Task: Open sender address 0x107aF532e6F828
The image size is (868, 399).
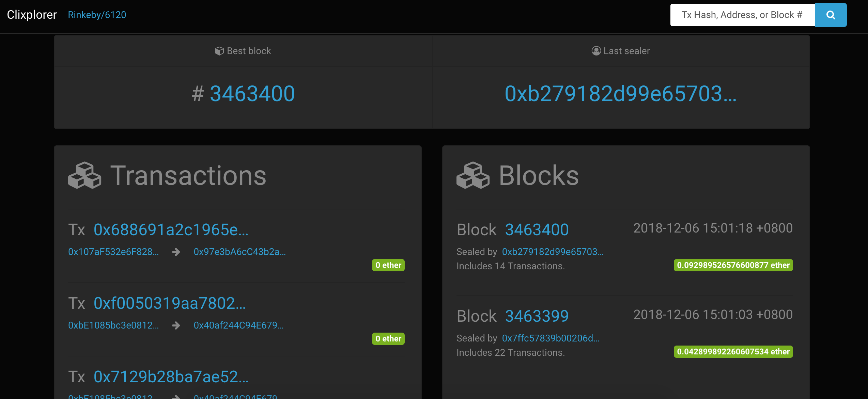Action: 113,252
